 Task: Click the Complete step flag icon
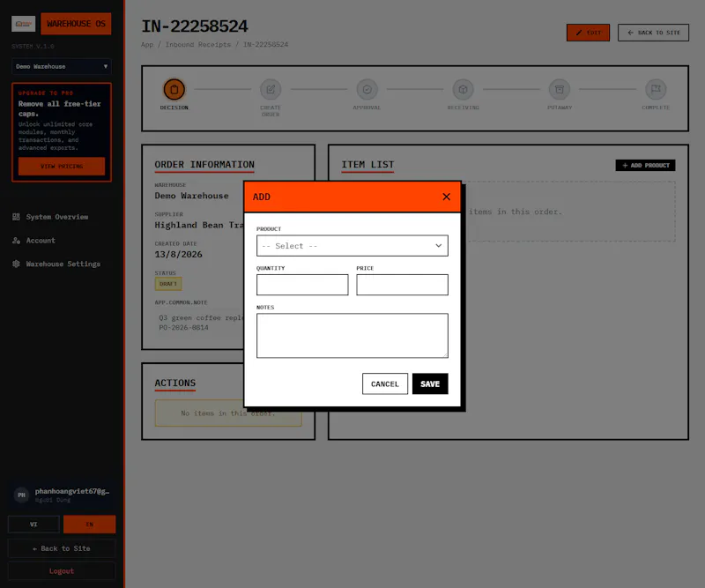[656, 89]
